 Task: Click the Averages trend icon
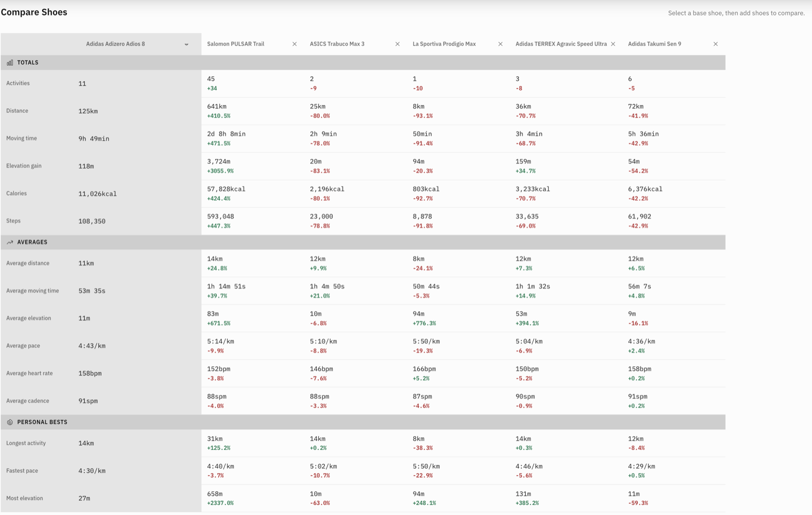(10, 242)
